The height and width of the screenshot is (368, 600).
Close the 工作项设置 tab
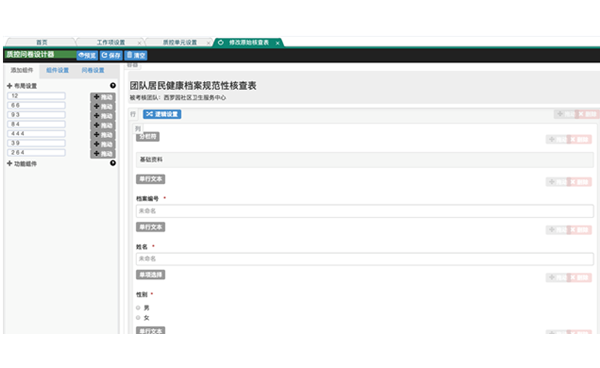[139, 43]
